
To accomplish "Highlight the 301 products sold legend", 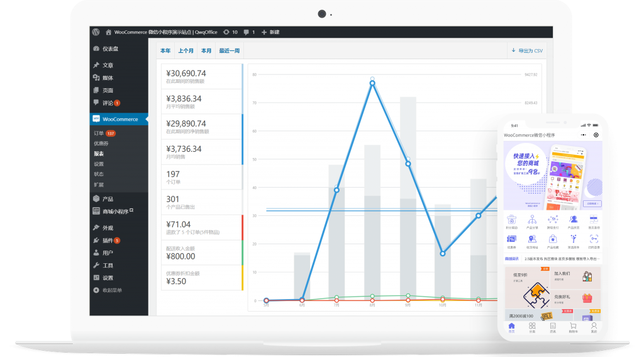I will [x=202, y=202].
